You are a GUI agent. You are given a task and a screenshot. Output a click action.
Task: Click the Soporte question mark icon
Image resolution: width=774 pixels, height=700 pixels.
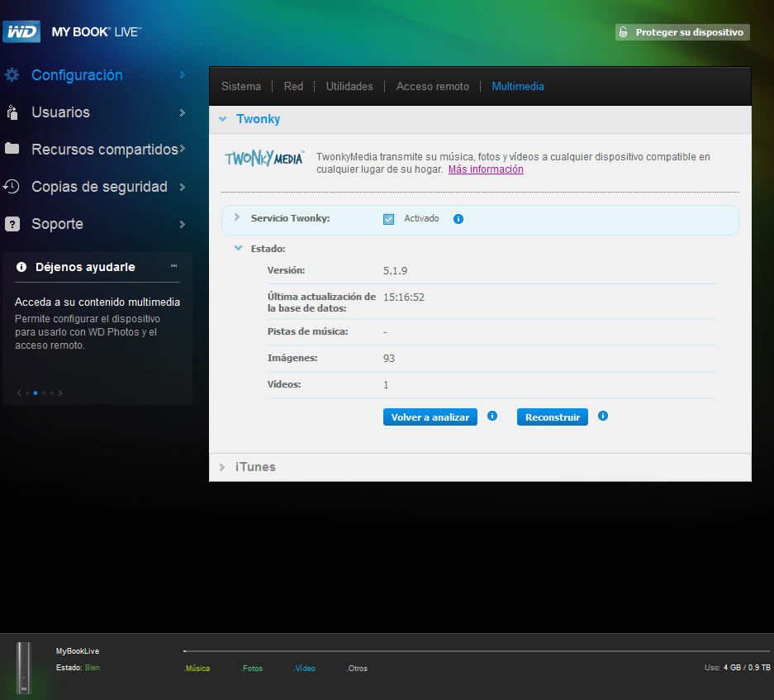12,224
